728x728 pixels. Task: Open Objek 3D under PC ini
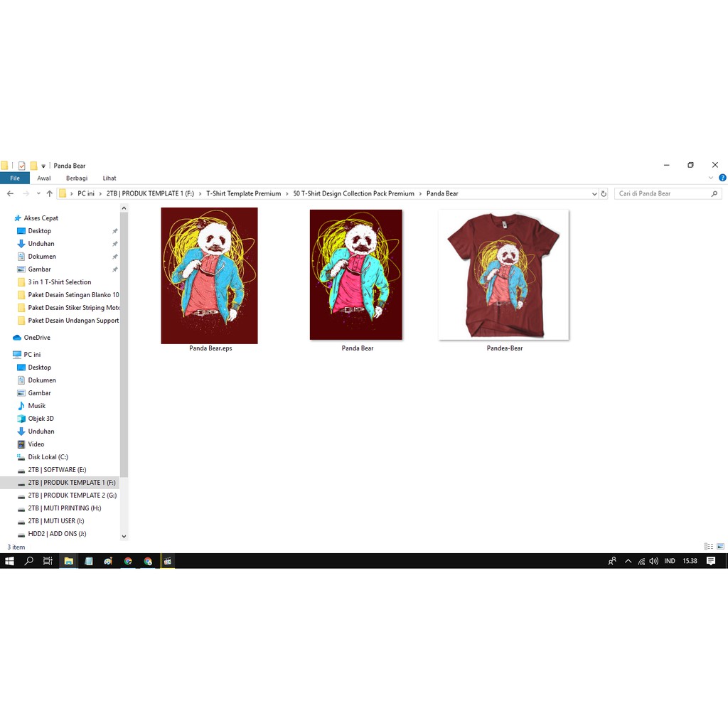pyautogui.click(x=41, y=418)
